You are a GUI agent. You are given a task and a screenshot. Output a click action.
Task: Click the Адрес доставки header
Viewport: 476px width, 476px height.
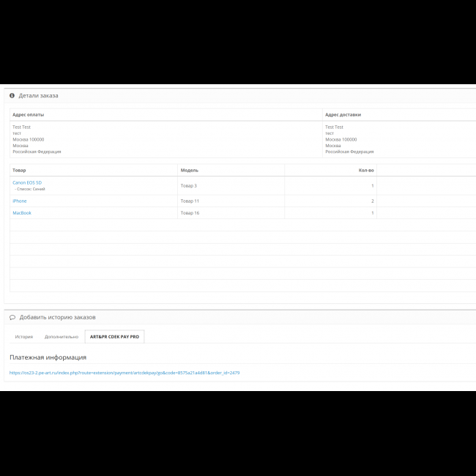(x=343, y=115)
